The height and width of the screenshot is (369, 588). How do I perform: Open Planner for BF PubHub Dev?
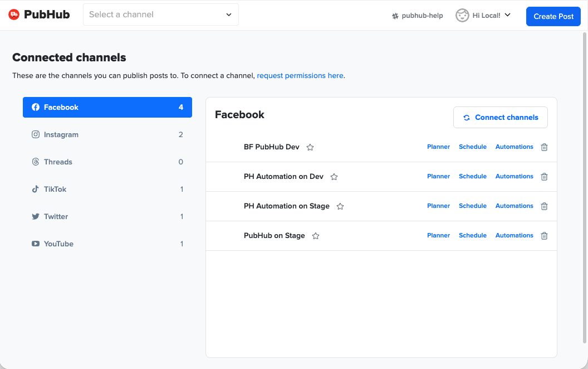click(x=438, y=147)
